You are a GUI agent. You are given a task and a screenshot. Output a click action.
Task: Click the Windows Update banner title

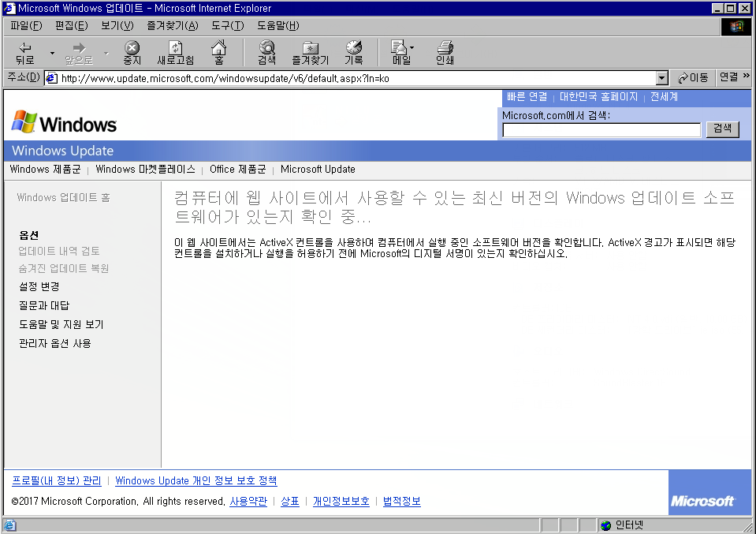(63, 151)
